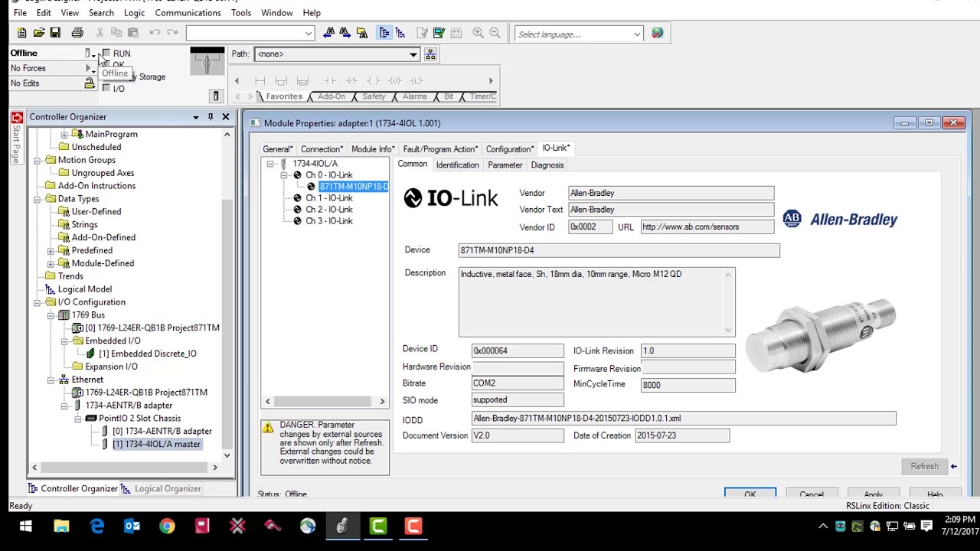The width and height of the screenshot is (980, 551).
Task: Click the Zoom In magnifier icon
Action: (478, 33)
